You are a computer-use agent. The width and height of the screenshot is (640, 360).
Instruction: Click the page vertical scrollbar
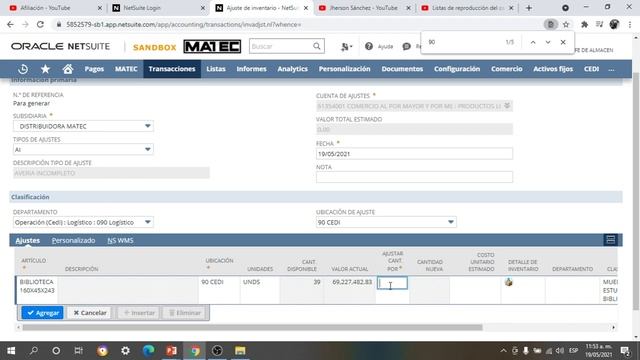tap(636, 192)
